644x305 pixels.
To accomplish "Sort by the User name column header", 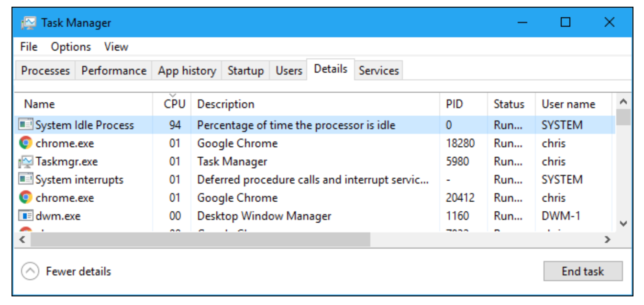I will [x=574, y=104].
